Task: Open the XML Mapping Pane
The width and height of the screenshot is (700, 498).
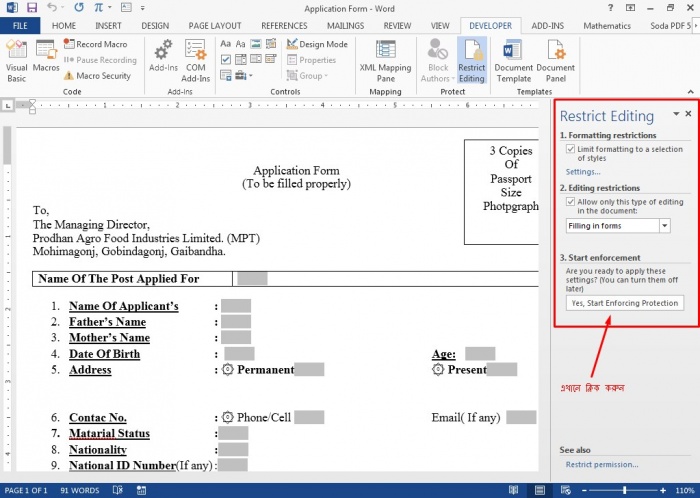Action: [x=385, y=60]
